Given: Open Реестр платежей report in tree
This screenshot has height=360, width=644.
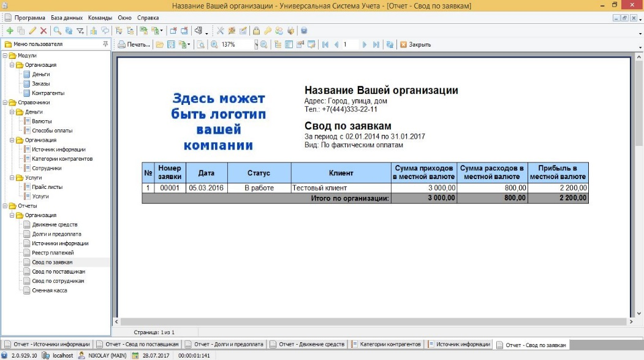Looking at the screenshot, I should (x=53, y=253).
